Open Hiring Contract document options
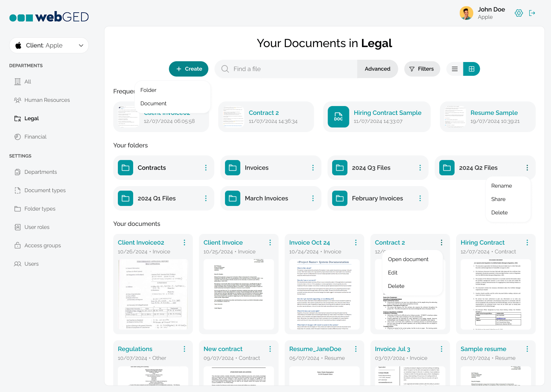 click(x=527, y=243)
